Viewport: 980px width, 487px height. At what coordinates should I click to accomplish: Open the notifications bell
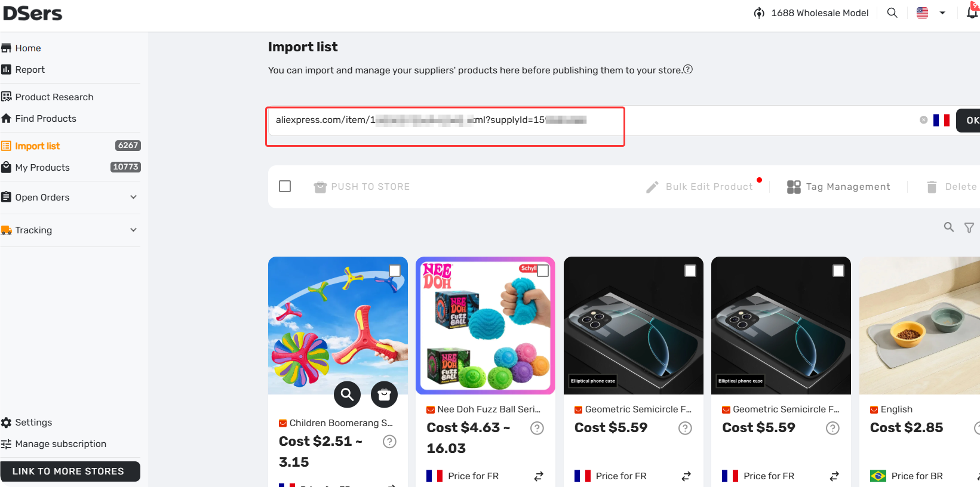pyautogui.click(x=973, y=12)
